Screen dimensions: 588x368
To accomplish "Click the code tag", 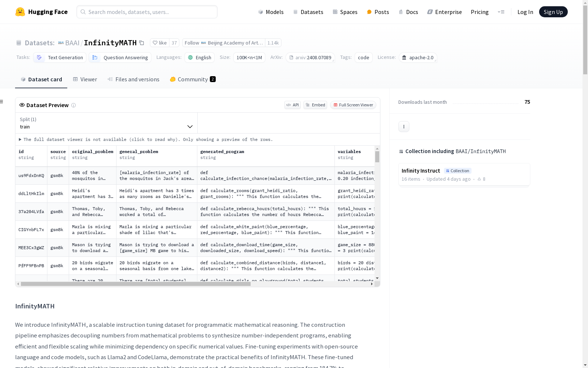I will (363, 57).
